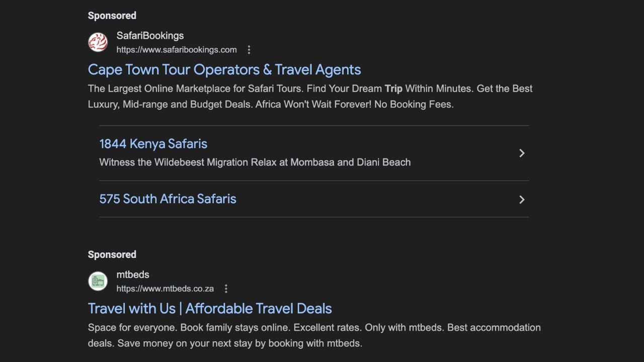Click the mtbeds family stays ad description
This screenshot has height=362, width=644.
pos(314,335)
